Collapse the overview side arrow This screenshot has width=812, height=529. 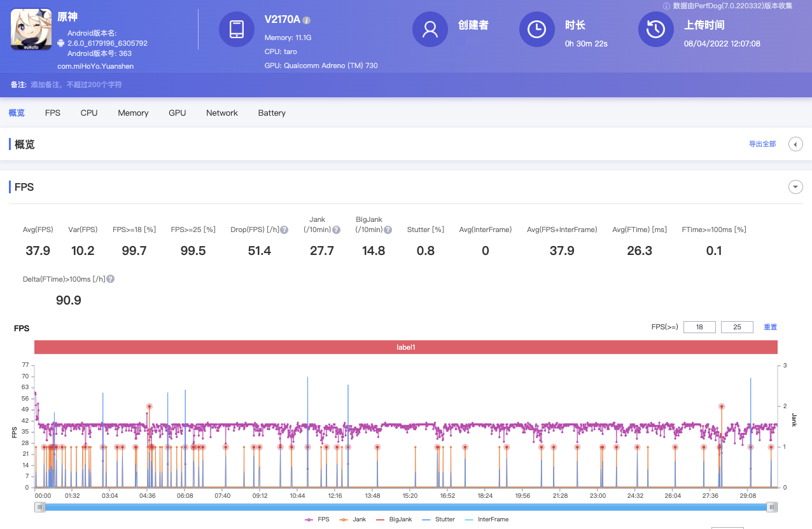[x=795, y=144]
